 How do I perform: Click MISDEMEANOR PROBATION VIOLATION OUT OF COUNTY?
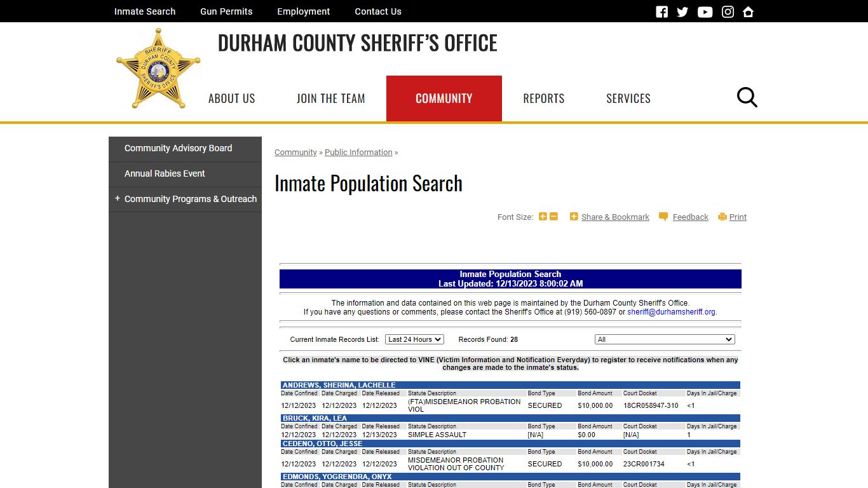[x=456, y=464]
